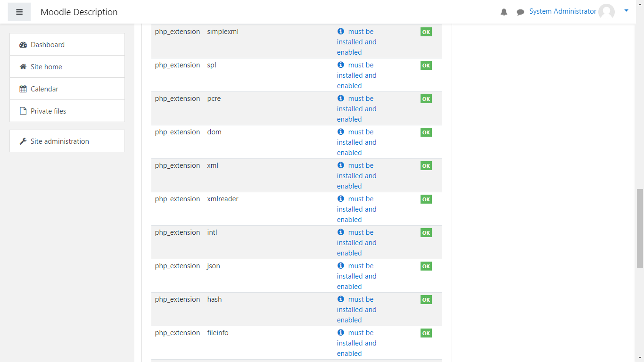Screen dimensions: 644x362
Task: Open the messages speech bubble icon
Action: (x=520, y=12)
